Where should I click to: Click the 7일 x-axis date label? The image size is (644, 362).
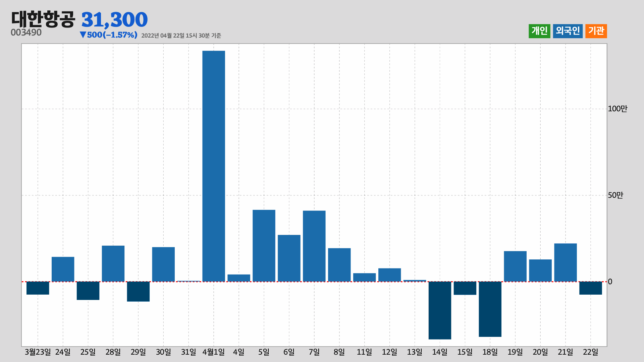[314, 352]
